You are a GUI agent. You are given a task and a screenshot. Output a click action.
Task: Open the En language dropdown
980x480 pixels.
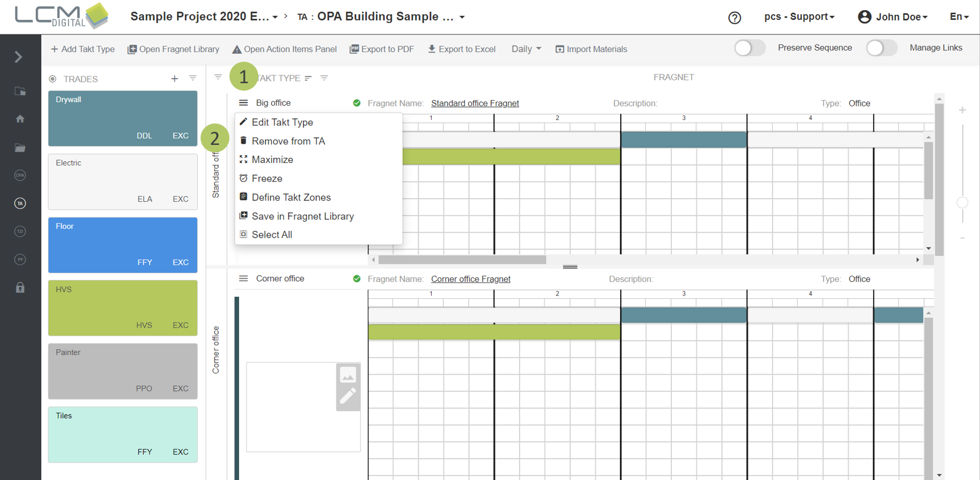pyautogui.click(x=958, y=17)
